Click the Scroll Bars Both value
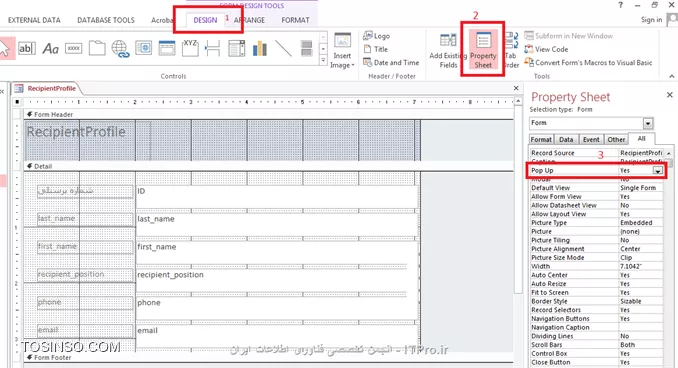This screenshot has height=368, width=678. click(x=640, y=345)
